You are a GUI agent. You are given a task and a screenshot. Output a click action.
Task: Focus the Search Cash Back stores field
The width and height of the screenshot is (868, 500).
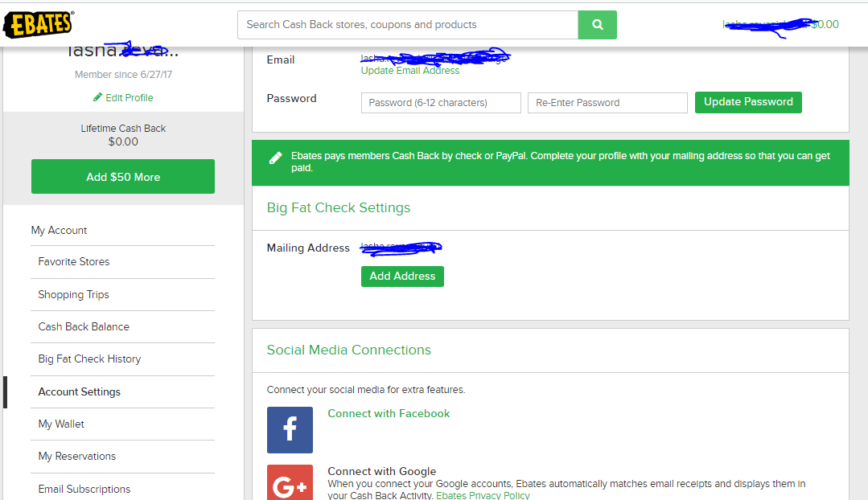coord(407,25)
